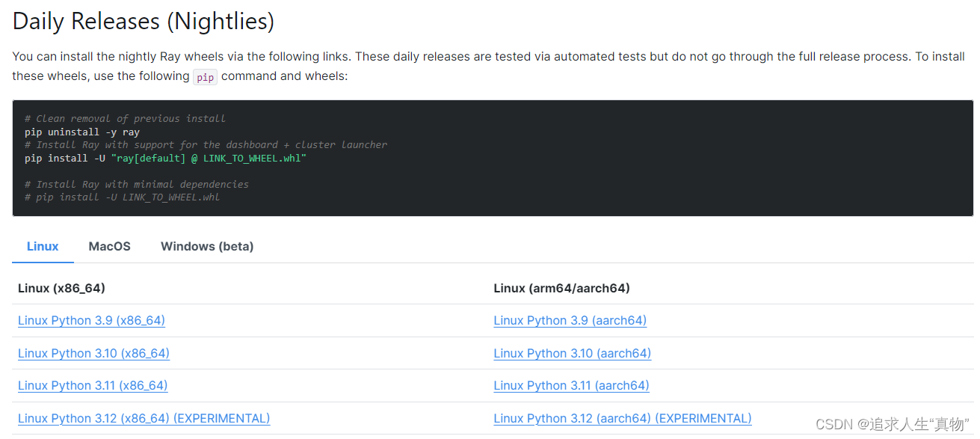
Task: Click the dashboard + cluster launcher comment line
Action: tap(206, 144)
